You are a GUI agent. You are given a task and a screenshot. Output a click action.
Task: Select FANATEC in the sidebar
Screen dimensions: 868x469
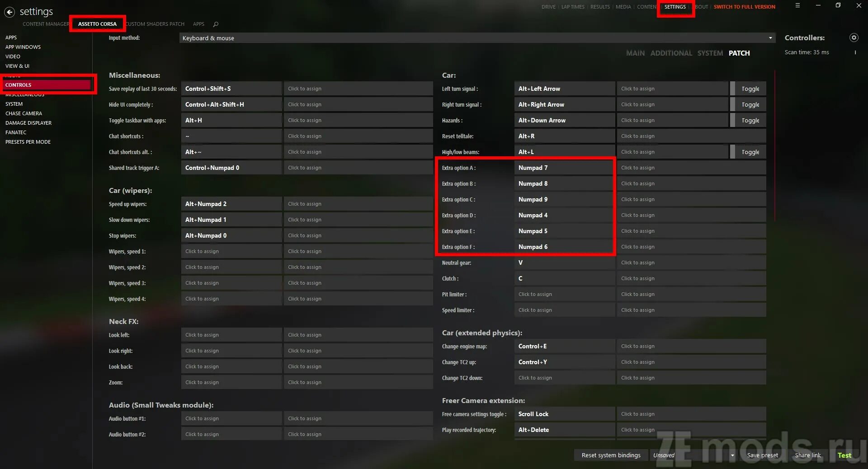[x=16, y=132]
